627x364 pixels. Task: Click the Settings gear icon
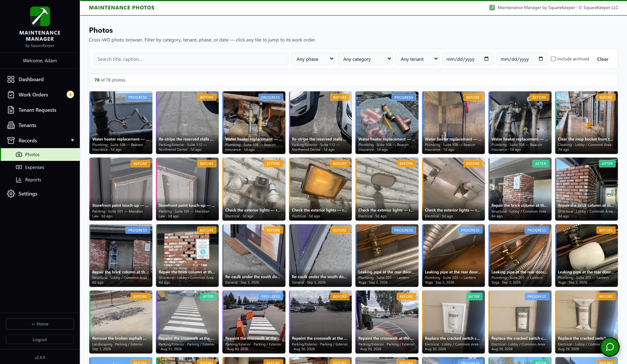coord(11,194)
